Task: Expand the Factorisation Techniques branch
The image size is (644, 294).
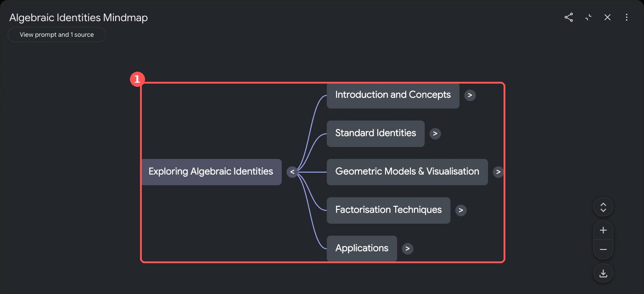Action: pyautogui.click(x=461, y=210)
